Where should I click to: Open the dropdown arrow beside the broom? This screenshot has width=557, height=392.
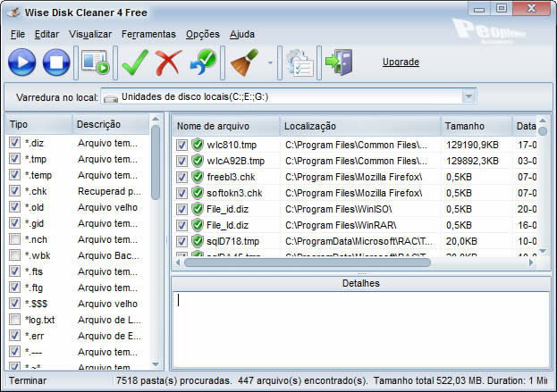[x=269, y=63]
